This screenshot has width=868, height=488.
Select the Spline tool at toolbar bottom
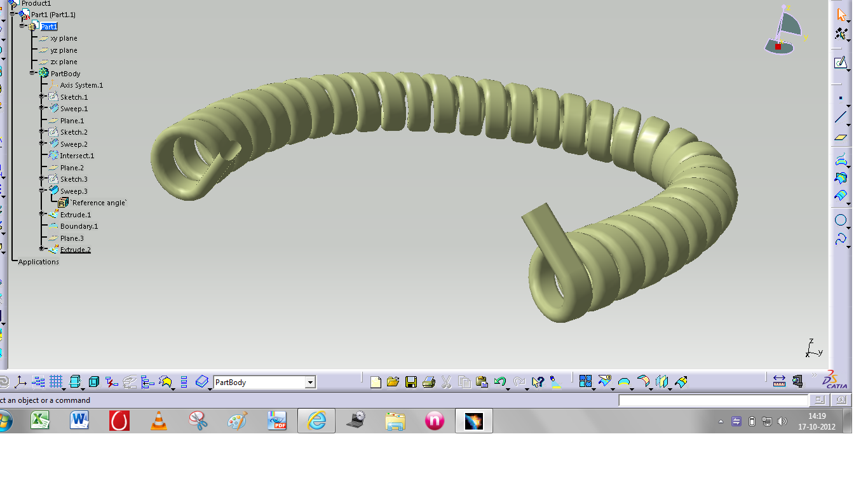pos(840,240)
